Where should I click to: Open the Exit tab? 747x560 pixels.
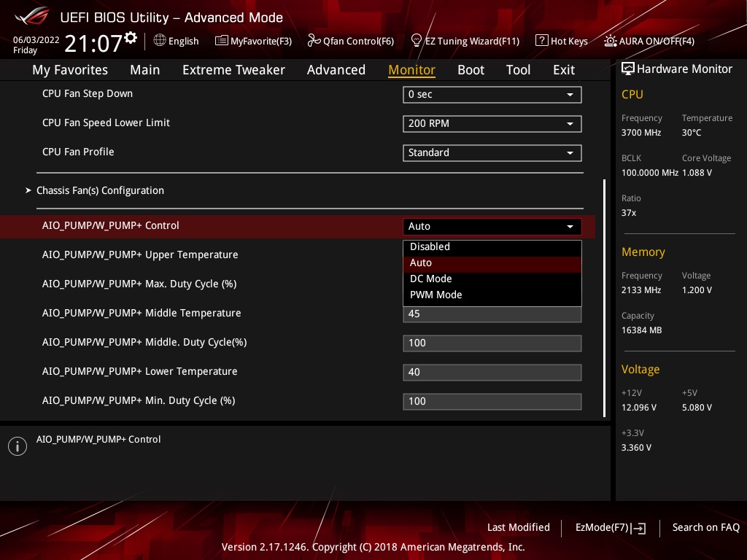pyautogui.click(x=564, y=70)
